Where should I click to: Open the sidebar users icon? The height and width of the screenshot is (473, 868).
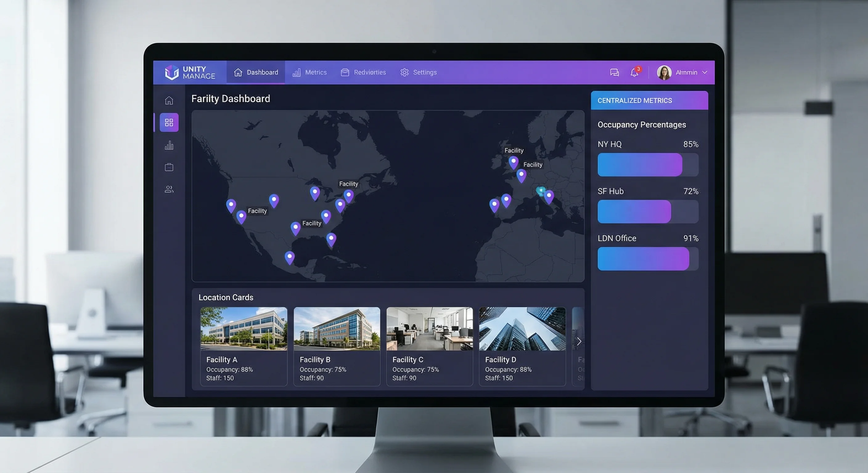click(169, 189)
